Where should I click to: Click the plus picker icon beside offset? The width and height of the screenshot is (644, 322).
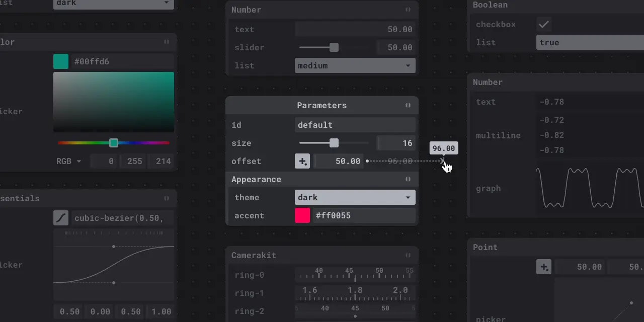[x=302, y=161]
